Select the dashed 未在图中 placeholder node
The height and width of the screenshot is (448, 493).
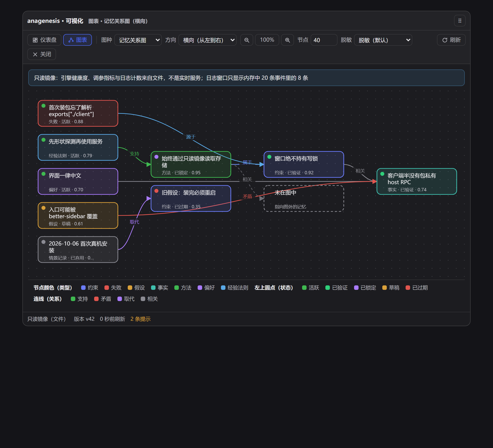point(304,198)
